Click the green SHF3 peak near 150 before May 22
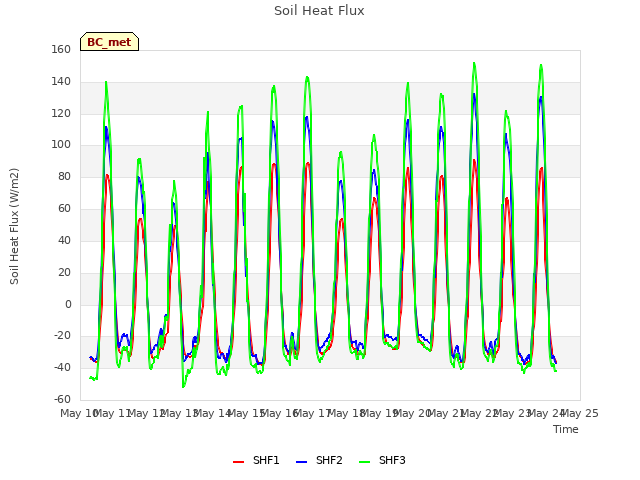Image resolution: width=640 pixels, height=480 pixels. point(474,63)
